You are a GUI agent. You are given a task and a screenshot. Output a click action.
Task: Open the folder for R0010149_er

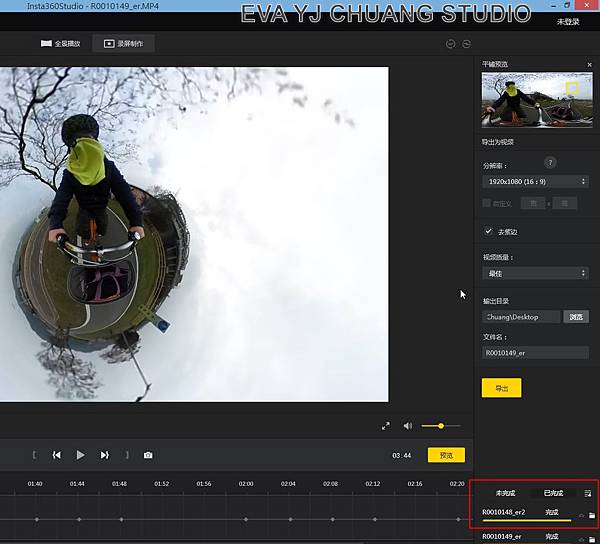point(592,539)
